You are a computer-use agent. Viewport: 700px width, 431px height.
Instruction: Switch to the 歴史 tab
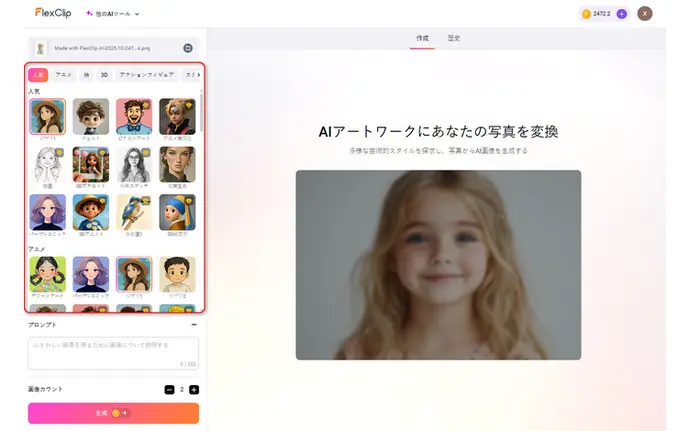454,38
